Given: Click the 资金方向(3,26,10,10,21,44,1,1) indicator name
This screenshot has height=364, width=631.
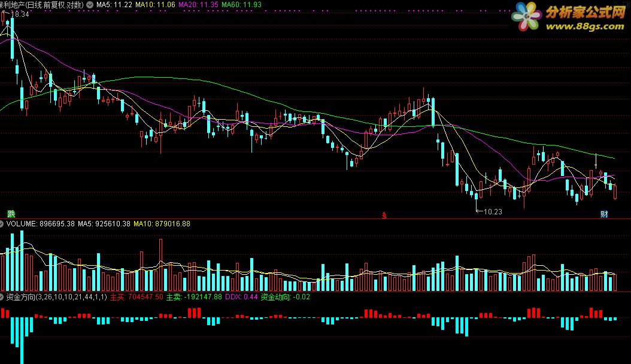Looking at the screenshot, I should (57, 297).
